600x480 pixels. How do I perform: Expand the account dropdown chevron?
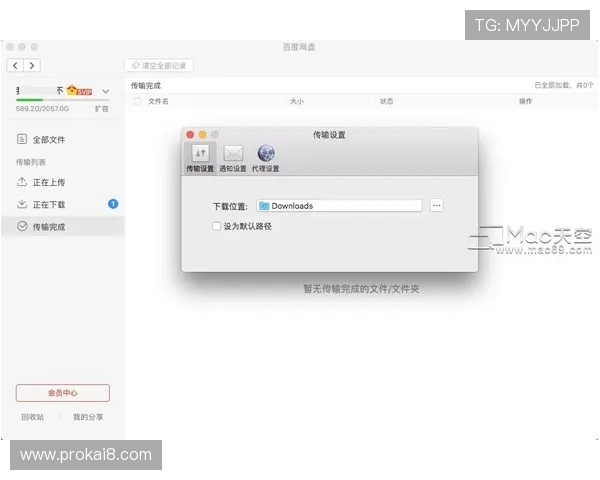tap(106, 91)
